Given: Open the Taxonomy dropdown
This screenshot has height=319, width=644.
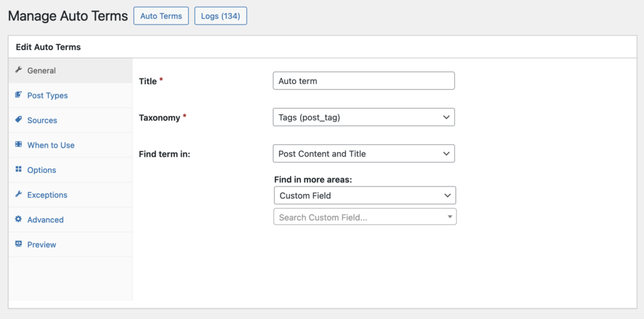Looking at the screenshot, I should [x=364, y=117].
